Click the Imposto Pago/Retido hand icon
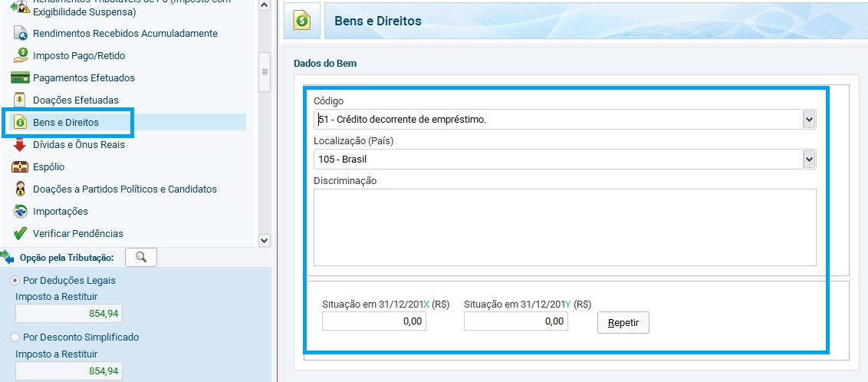 [x=20, y=55]
